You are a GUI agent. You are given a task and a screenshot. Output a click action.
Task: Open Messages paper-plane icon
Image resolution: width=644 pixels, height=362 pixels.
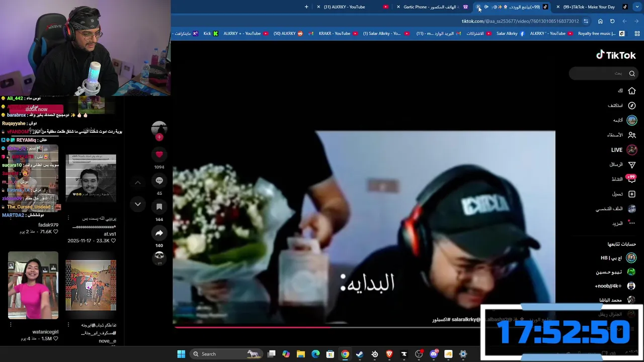click(632, 164)
